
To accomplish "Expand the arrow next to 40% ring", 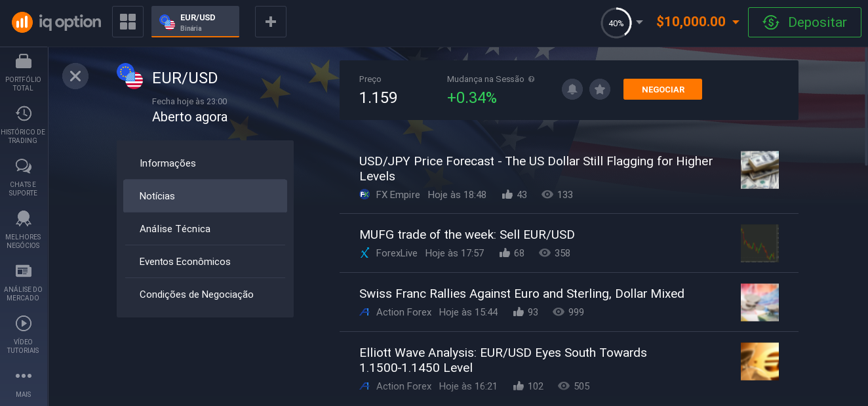I will coord(640,22).
